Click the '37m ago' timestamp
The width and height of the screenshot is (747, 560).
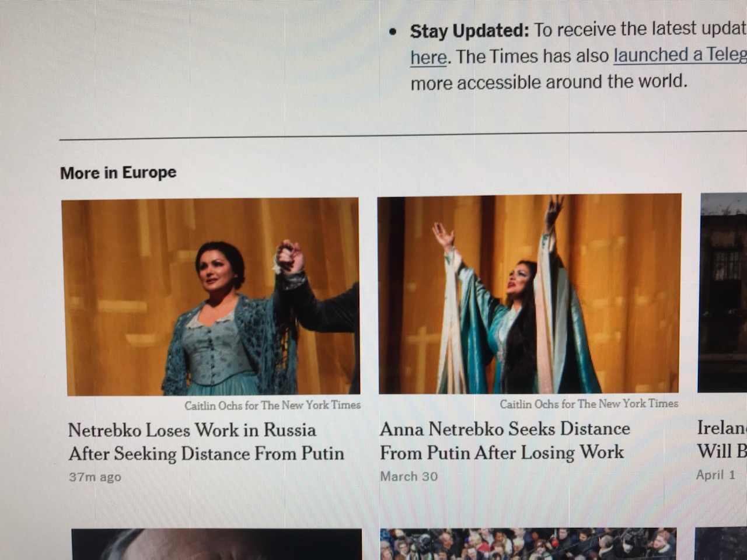pyautogui.click(x=95, y=477)
